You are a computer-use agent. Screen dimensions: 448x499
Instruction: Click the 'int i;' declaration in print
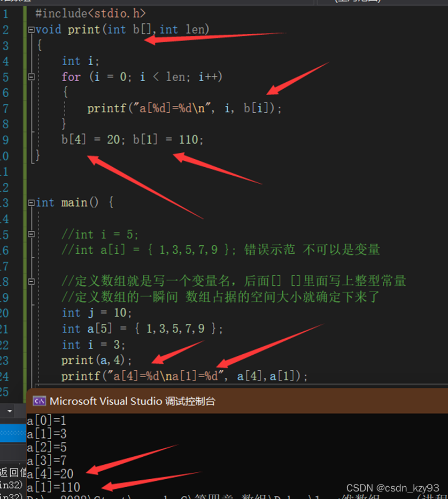pos(80,61)
